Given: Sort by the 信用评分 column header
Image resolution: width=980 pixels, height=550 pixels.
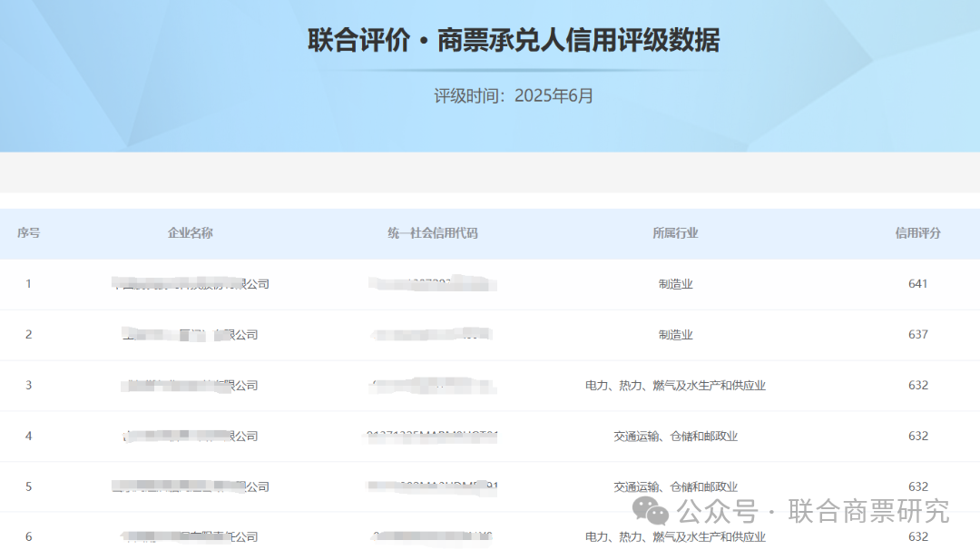Looking at the screenshot, I should [917, 233].
